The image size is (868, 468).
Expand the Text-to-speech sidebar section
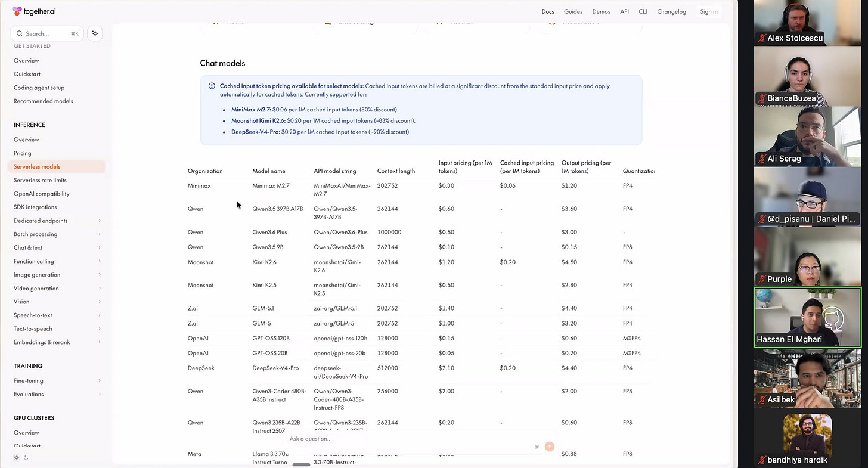(x=57, y=328)
